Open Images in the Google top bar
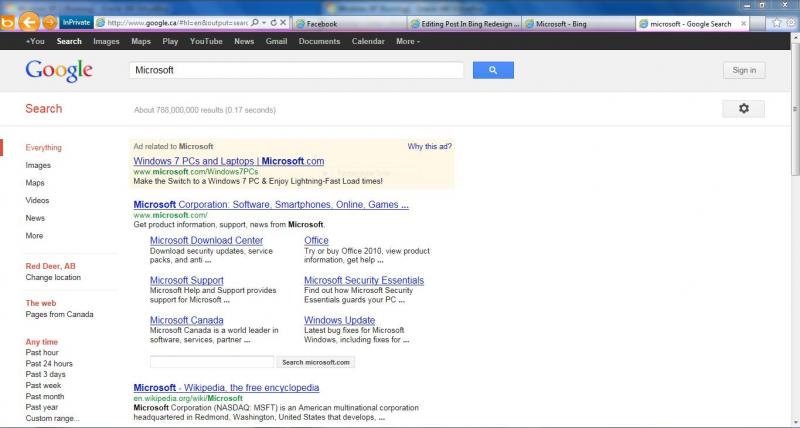Image resolution: width=800 pixels, height=428 pixels. tap(106, 41)
